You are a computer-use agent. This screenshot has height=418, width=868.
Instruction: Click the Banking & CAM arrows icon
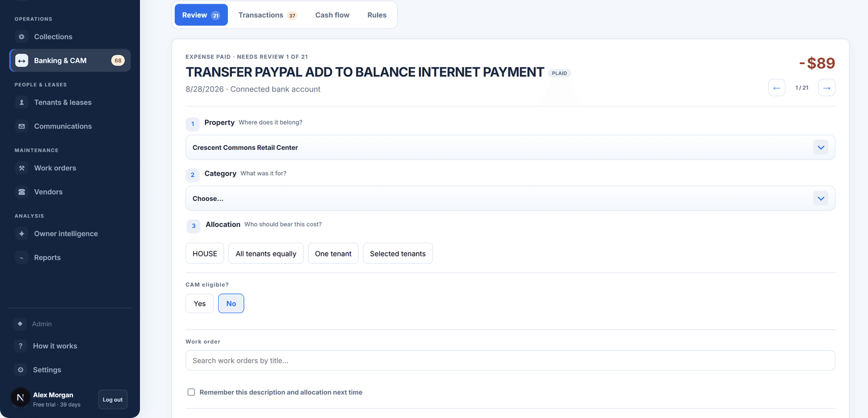pos(22,60)
